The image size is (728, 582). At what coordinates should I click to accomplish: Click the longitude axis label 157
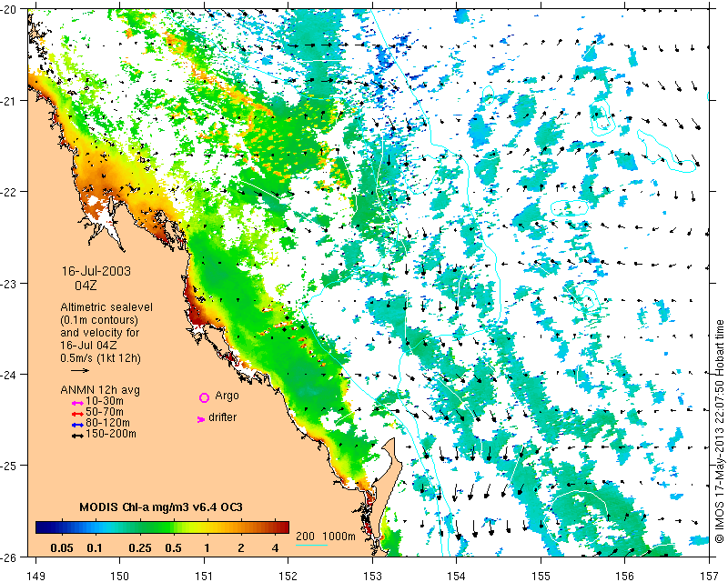(710, 576)
